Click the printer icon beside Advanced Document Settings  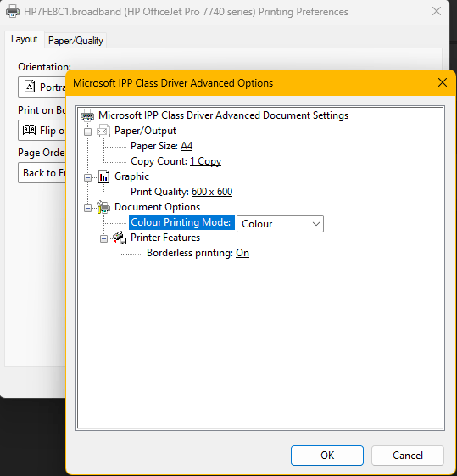pyautogui.click(x=87, y=115)
